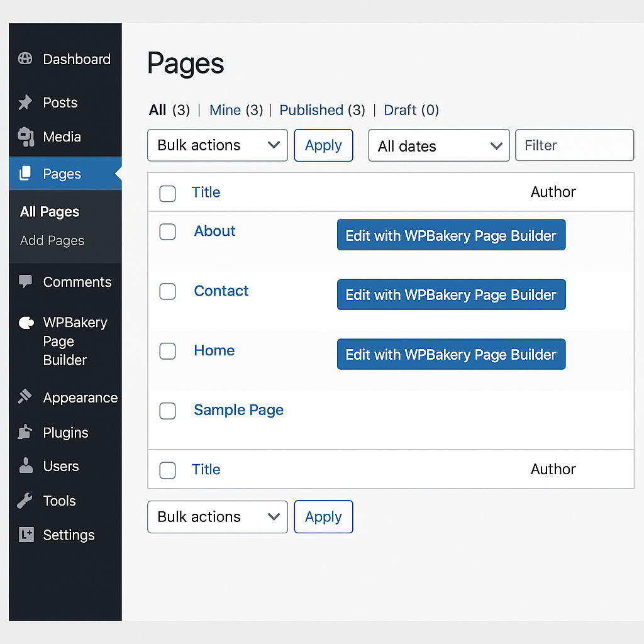Go to the Posts menu

click(60, 103)
